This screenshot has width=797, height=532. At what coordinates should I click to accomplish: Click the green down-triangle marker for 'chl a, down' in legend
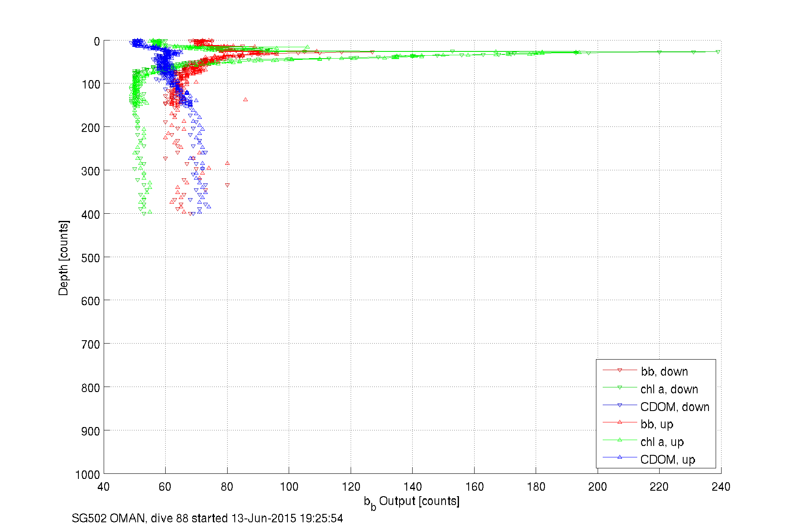[620, 387]
